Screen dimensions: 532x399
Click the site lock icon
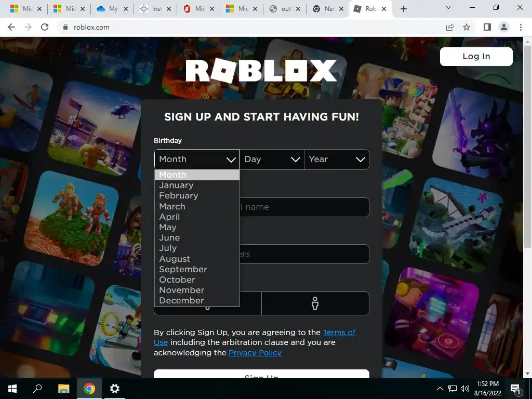point(65,27)
